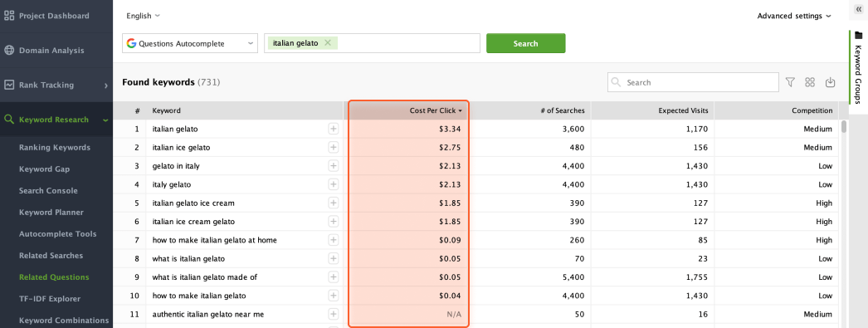Select Related Questions in the sidebar
This screenshot has width=868, height=328.
click(54, 277)
